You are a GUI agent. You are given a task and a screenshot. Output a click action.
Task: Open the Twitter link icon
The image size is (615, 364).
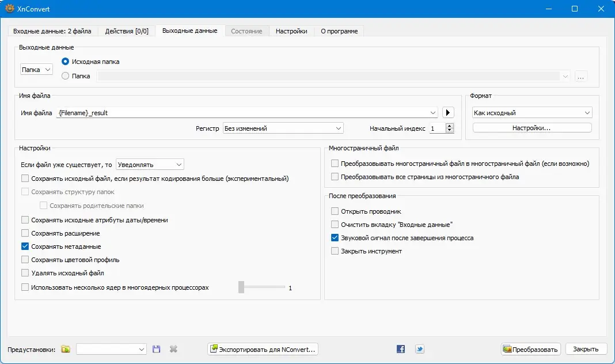pos(420,349)
